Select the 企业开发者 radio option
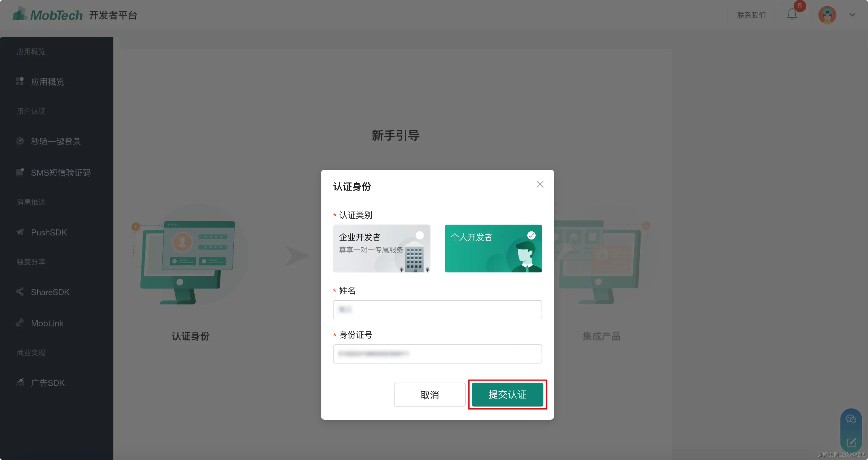 [420, 235]
